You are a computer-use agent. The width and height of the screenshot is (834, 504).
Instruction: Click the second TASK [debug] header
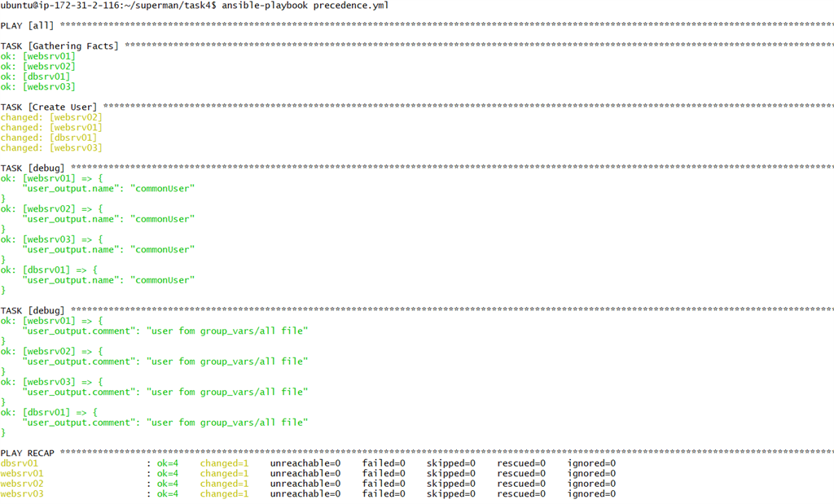pyautogui.click(x=33, y=310)
